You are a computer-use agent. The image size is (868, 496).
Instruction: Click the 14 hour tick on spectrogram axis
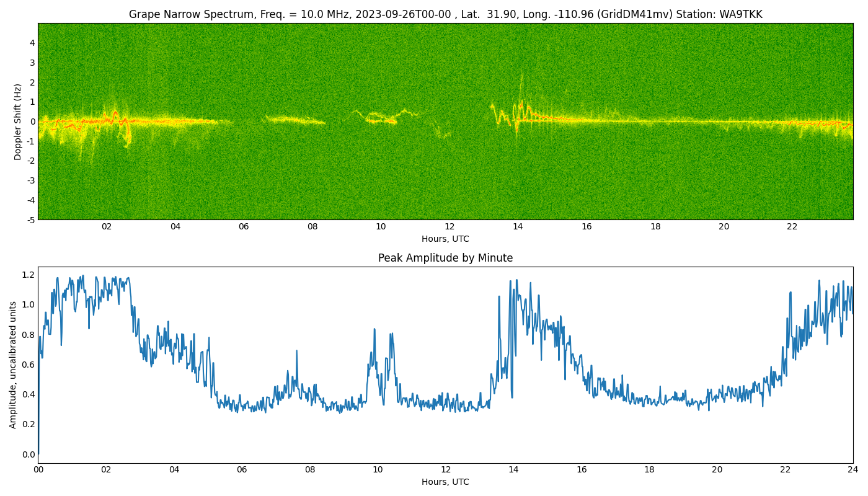(x=518, y=227)
